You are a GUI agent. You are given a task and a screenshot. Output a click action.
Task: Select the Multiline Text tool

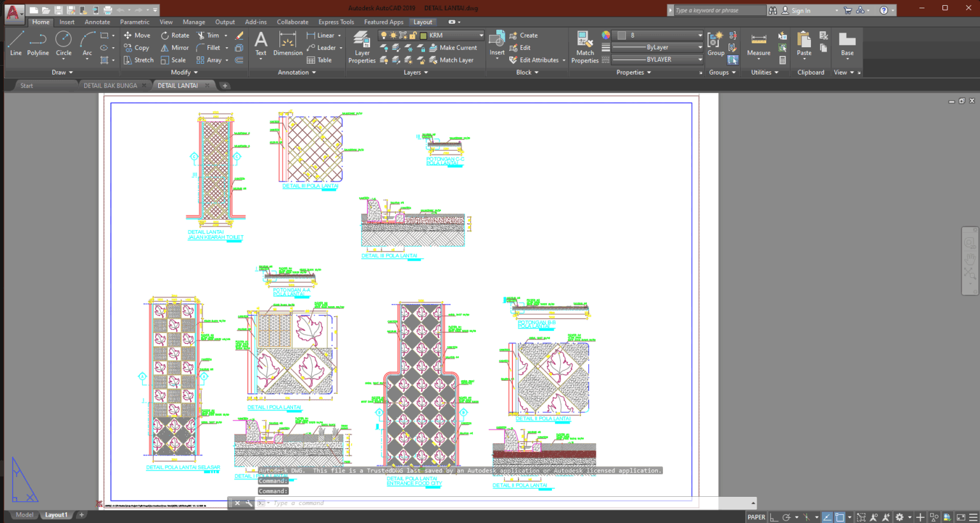(x=260, y=45)
